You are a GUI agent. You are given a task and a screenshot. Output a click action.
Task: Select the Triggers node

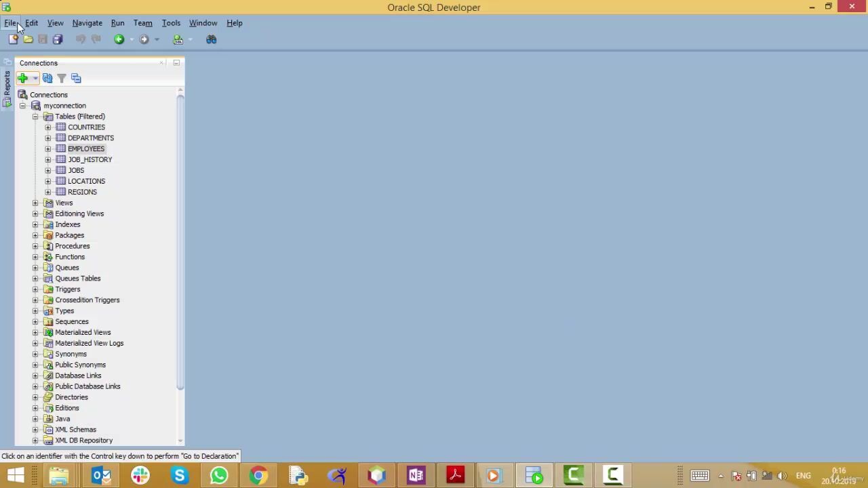coord(68,289)
